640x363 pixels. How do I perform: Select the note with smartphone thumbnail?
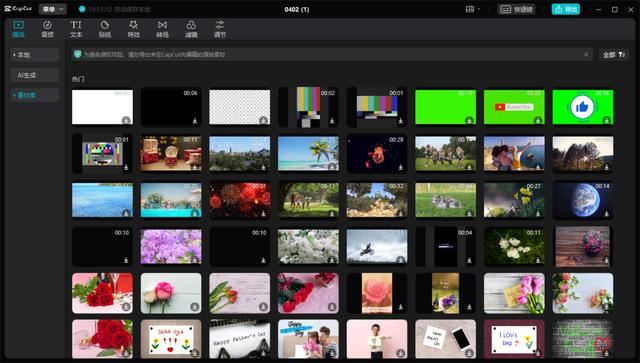[x=445, y=339]
